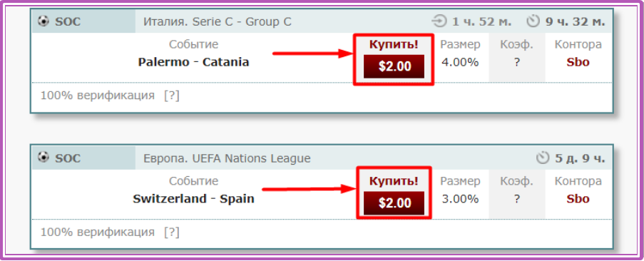Viewport: 644px width, 261px height.
Task: Click the hidden Коэф. question mark for Palermo
Action: [516, 63]
